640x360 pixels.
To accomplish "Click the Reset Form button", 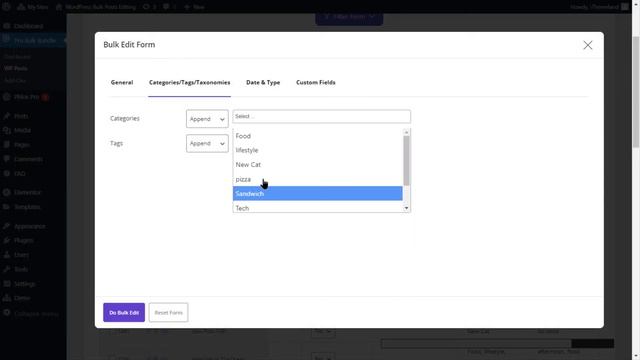I will click(168, 312).
